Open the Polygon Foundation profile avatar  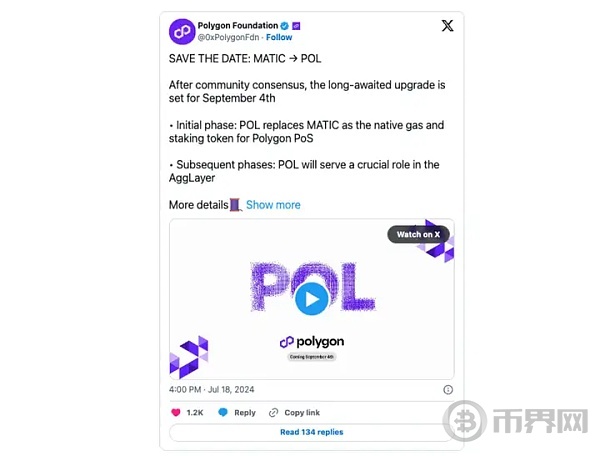[182, 31]
